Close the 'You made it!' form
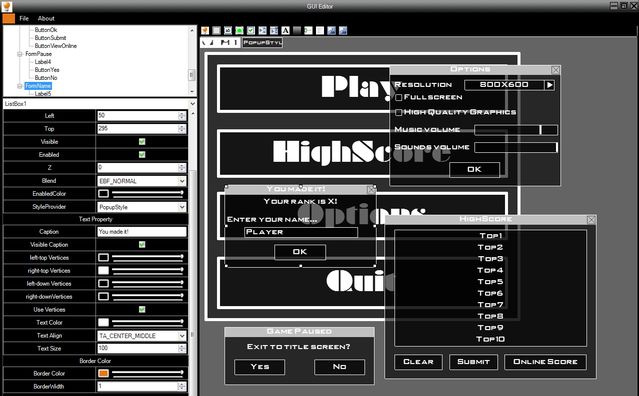The height and width of the screenshot is (396, 639). pos(371,189)
